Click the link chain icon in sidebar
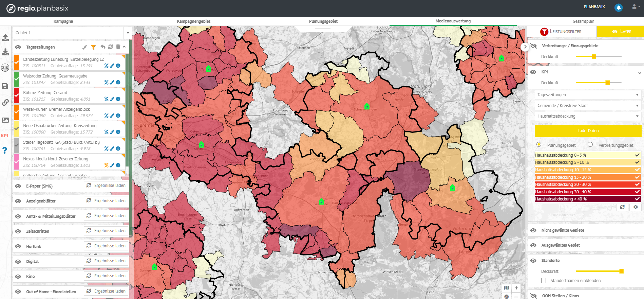 tap(5, 102)
